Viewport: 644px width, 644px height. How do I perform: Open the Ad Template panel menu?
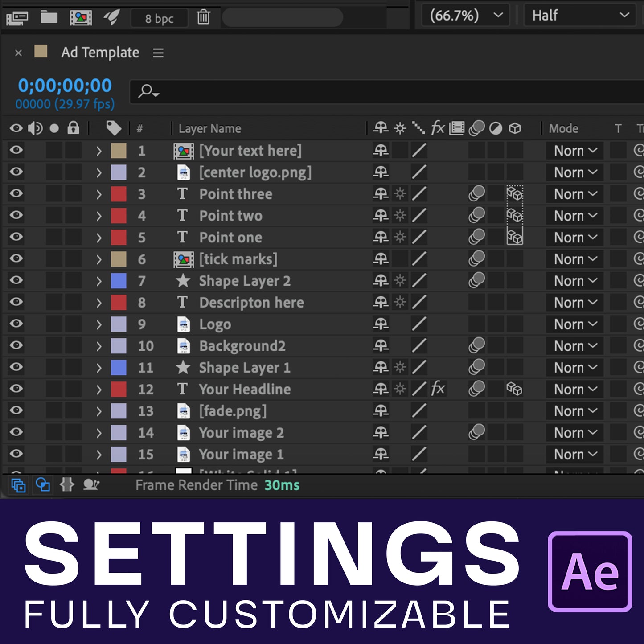pos(158,53)
